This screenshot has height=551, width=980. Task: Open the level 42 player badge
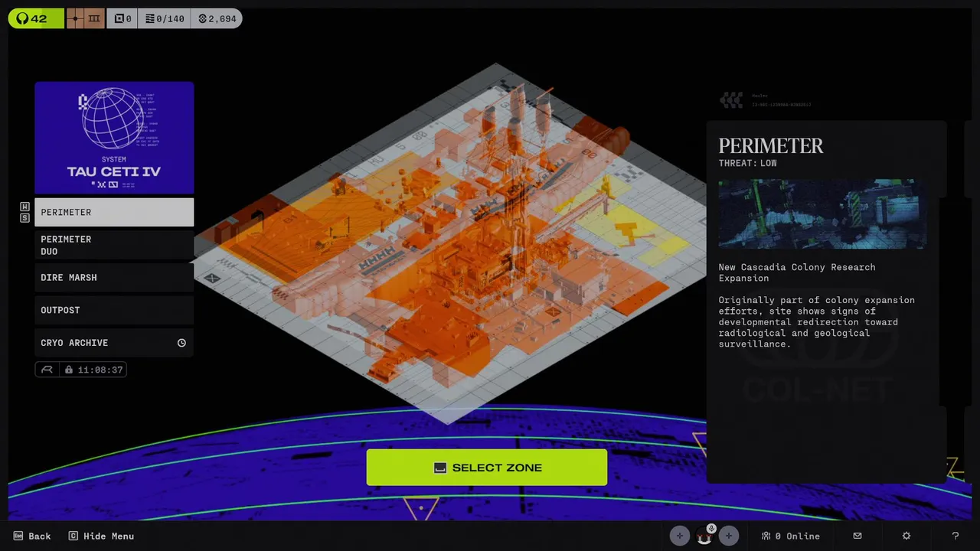pyautogui.click(x=36, y=18)
